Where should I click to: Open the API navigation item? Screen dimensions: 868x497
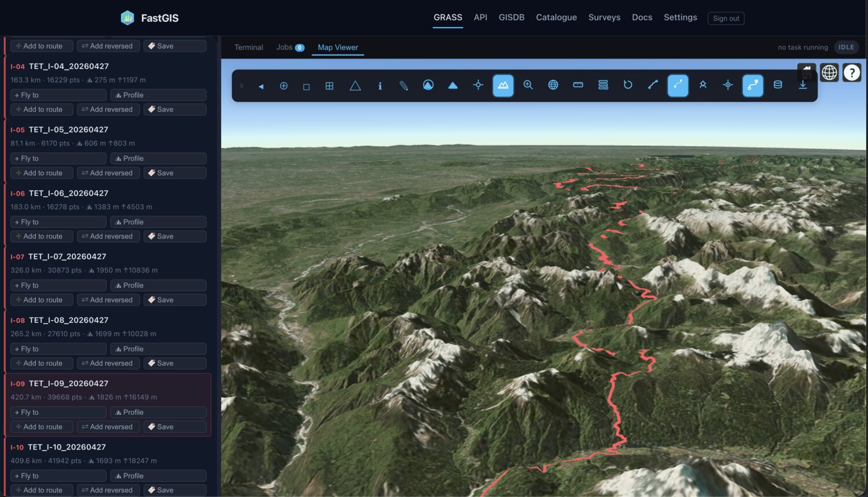tap(480, 17)
